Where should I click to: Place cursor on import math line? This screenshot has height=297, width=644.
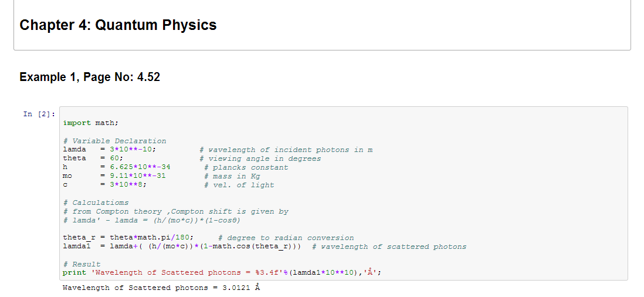[90, 123]
